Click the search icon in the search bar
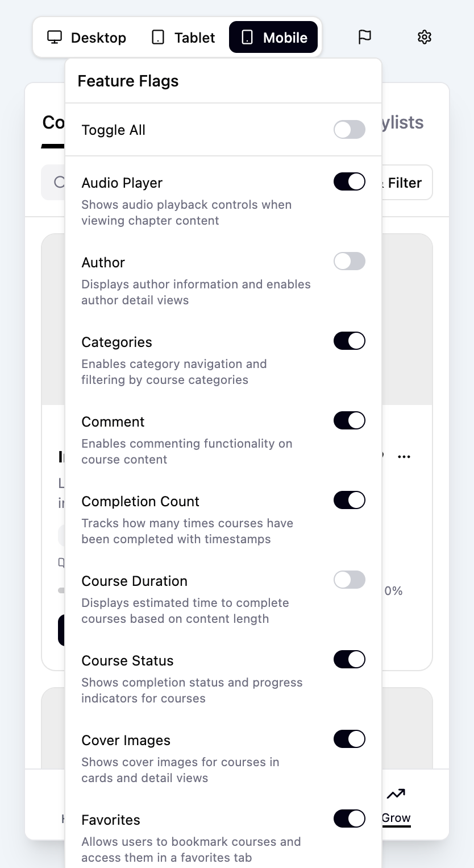 pos(57,182)
